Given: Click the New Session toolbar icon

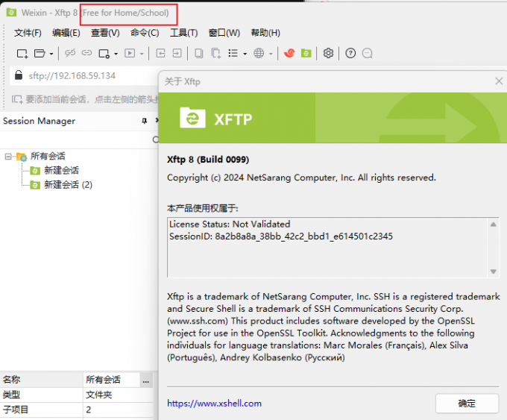Looking at the screenshot, I should click(22, 54).
